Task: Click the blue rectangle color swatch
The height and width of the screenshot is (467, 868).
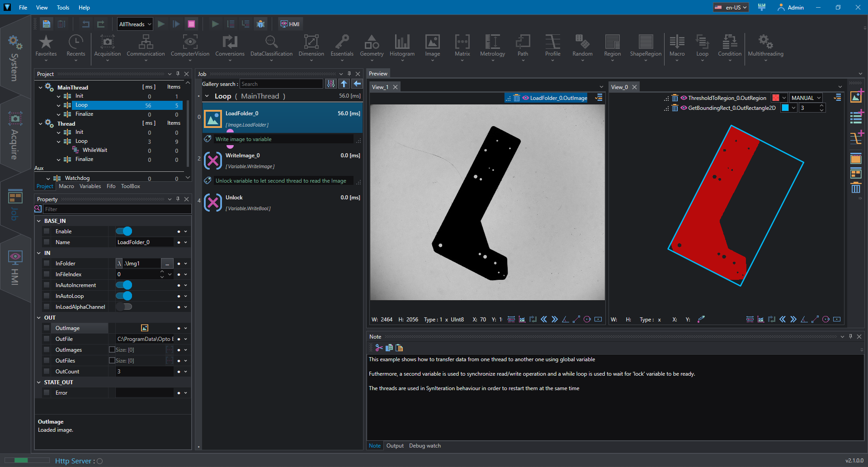Action: click(x=785, y=108)
